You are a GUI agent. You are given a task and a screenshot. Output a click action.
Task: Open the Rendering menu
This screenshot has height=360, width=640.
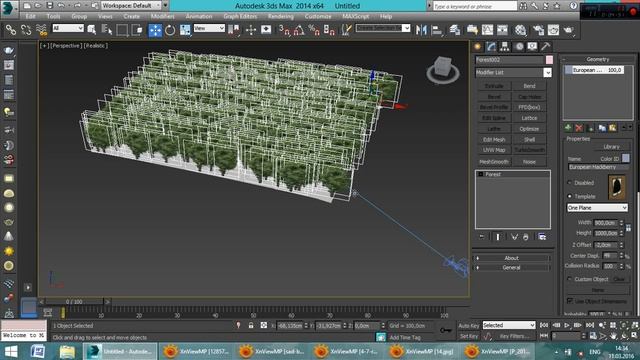[281, 16]
